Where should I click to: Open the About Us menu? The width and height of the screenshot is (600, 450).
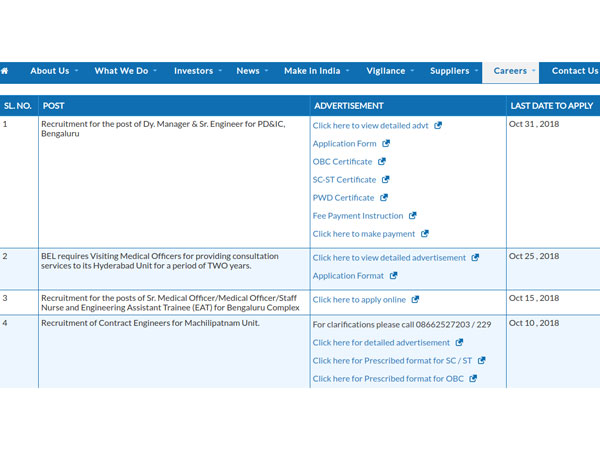[x=50, y=71]
